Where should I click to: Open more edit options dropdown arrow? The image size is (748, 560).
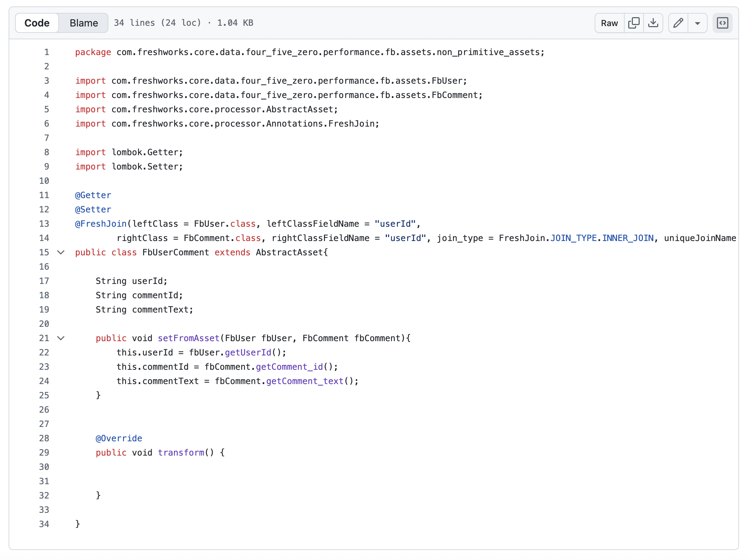pyautogui.click(x=697, y=23)
